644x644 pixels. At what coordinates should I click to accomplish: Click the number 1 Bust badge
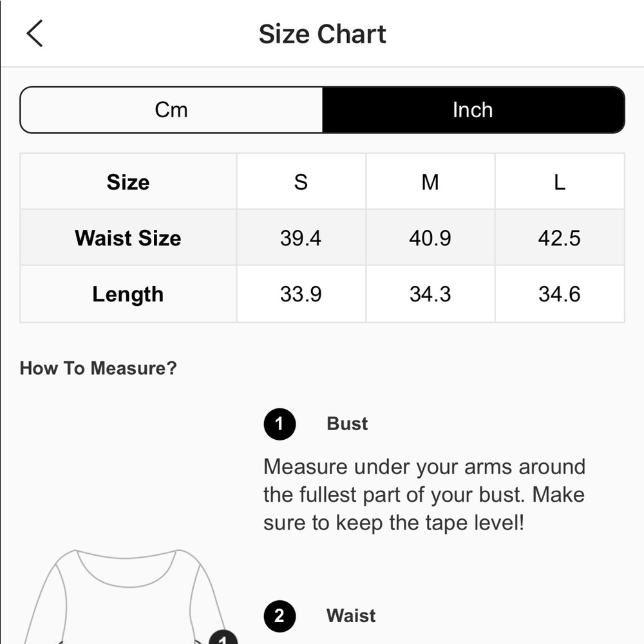[x=279, y=424]
